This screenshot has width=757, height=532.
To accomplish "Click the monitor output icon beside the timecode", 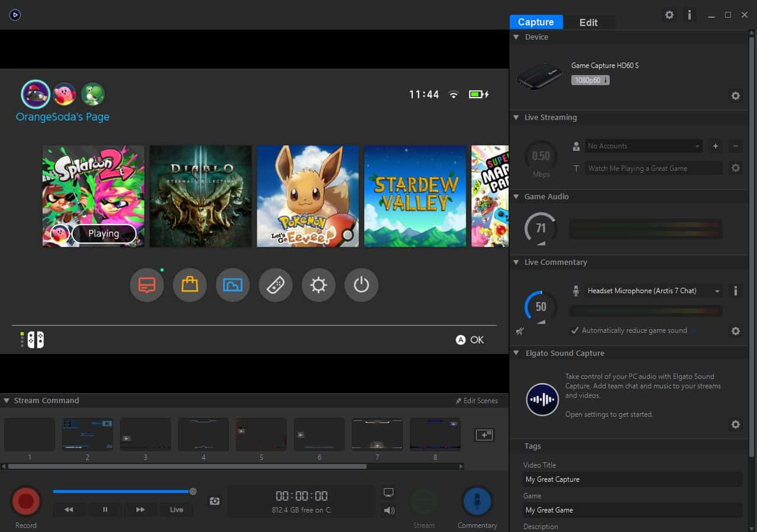I will (x=389, y=492).
